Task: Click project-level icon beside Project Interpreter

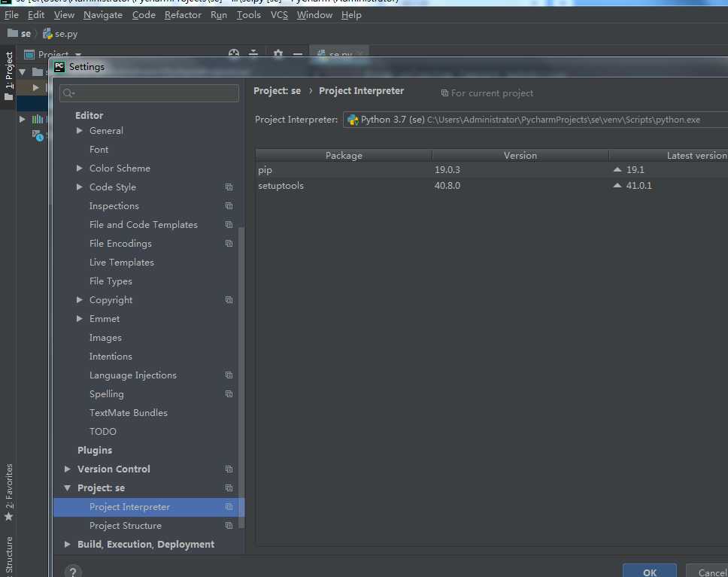Action: pyautogui.click(x=229, y=507)
